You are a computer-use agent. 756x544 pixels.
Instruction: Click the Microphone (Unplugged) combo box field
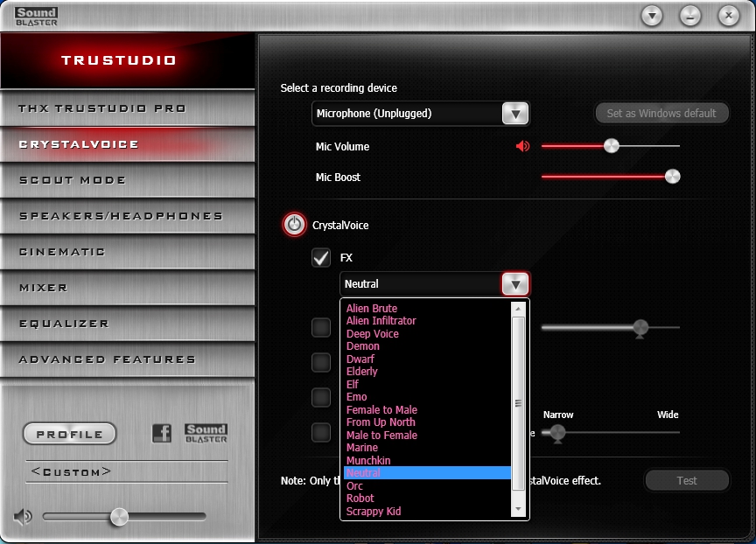(x=420, y=114)
